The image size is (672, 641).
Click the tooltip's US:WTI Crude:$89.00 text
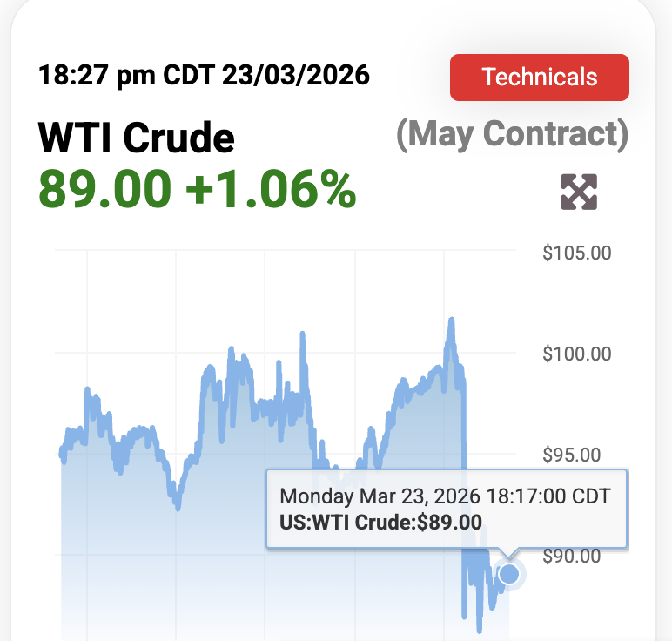coord(380,523)
